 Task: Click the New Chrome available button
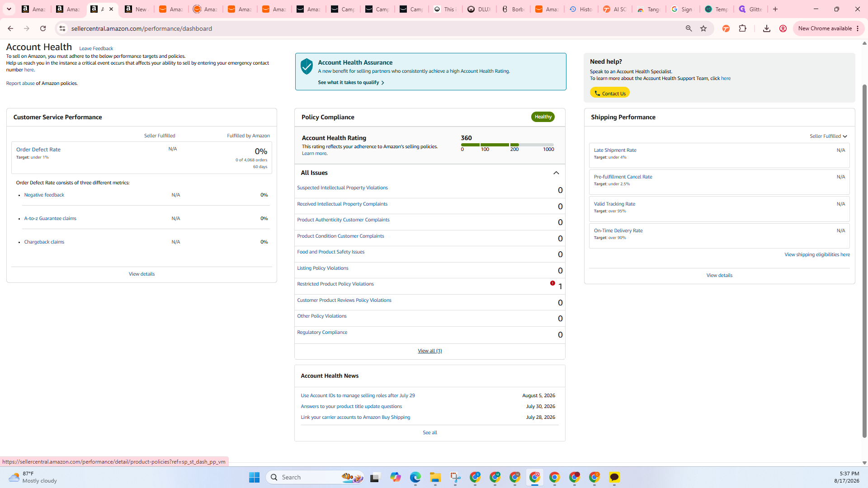click(x=829, y=28)
